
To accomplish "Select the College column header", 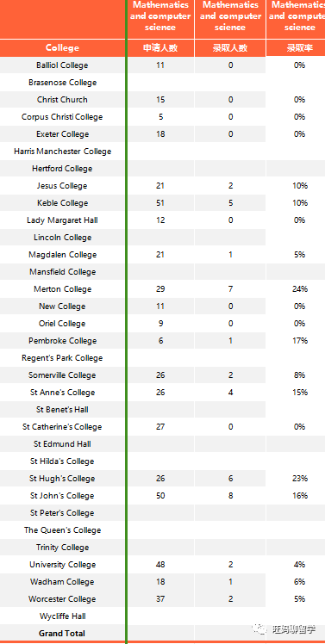I will click(62, 47).
